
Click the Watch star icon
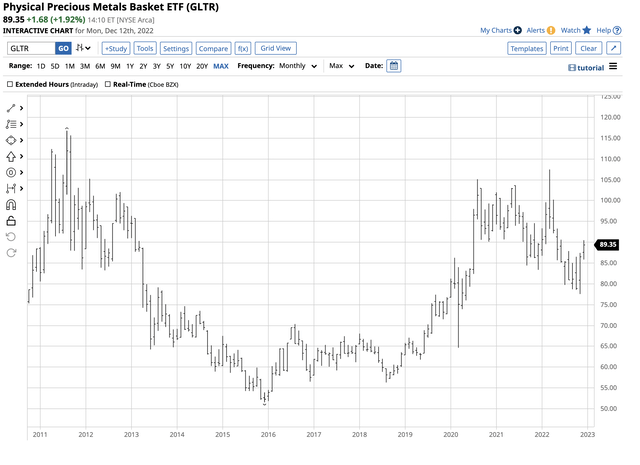point(587,30)
